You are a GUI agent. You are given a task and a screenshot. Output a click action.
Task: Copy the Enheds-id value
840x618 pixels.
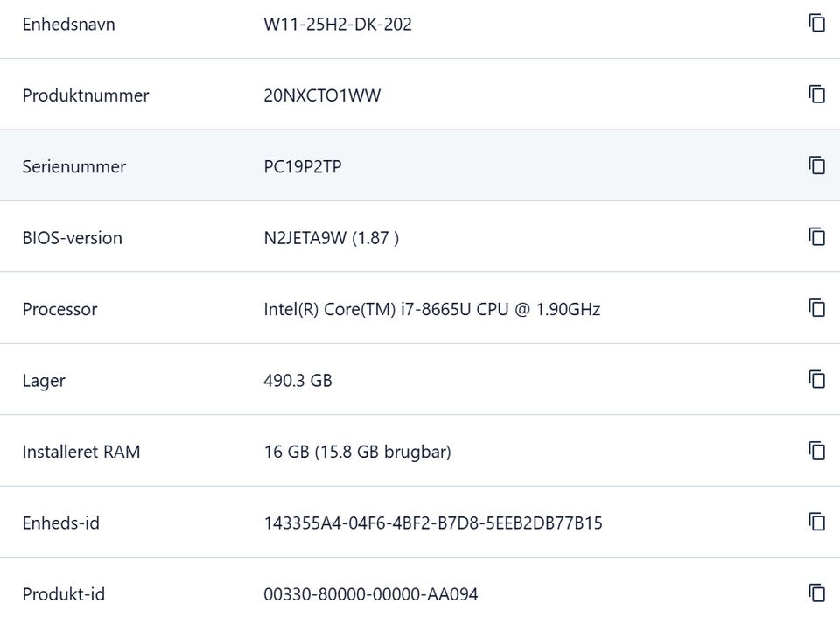[816, 522]
